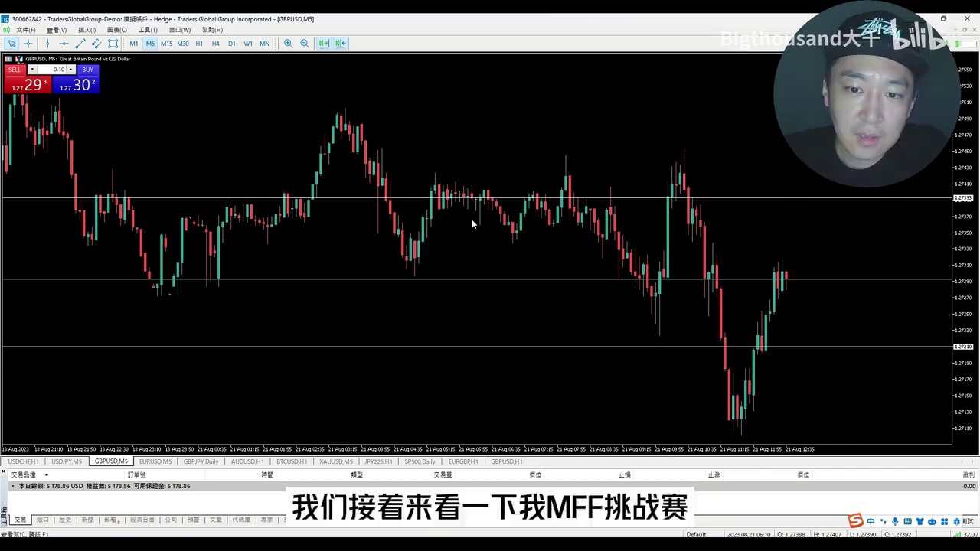Screen dimensions: 980x551
Task: Open the 工具(T) menu
Action: pos(148,30)
